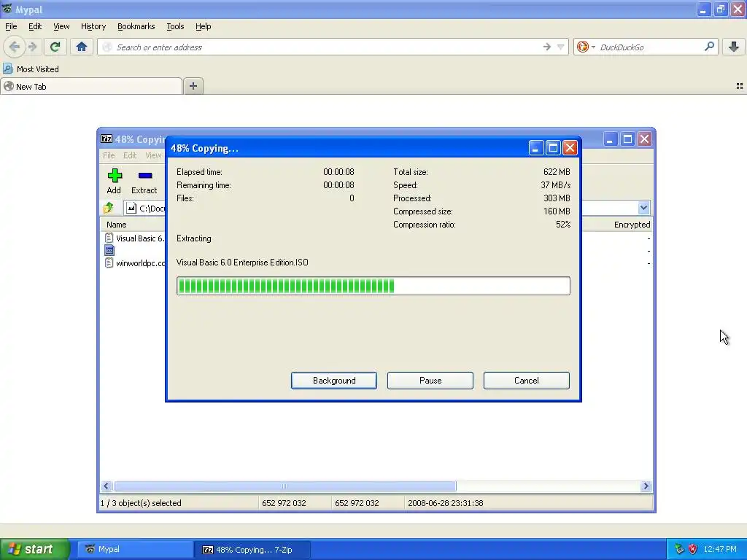Go forward with Mypal forward arrow
The image size is (747, 560).
click(32, 47)
